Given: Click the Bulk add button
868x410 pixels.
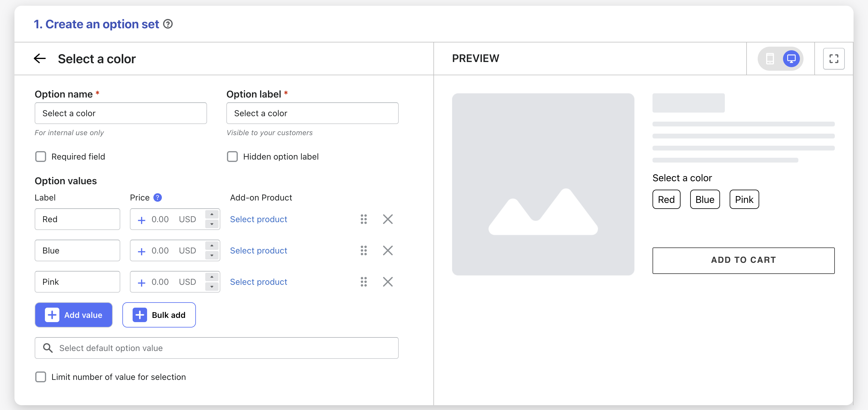Looking at the screenshot, I should [x=159, y=315].
